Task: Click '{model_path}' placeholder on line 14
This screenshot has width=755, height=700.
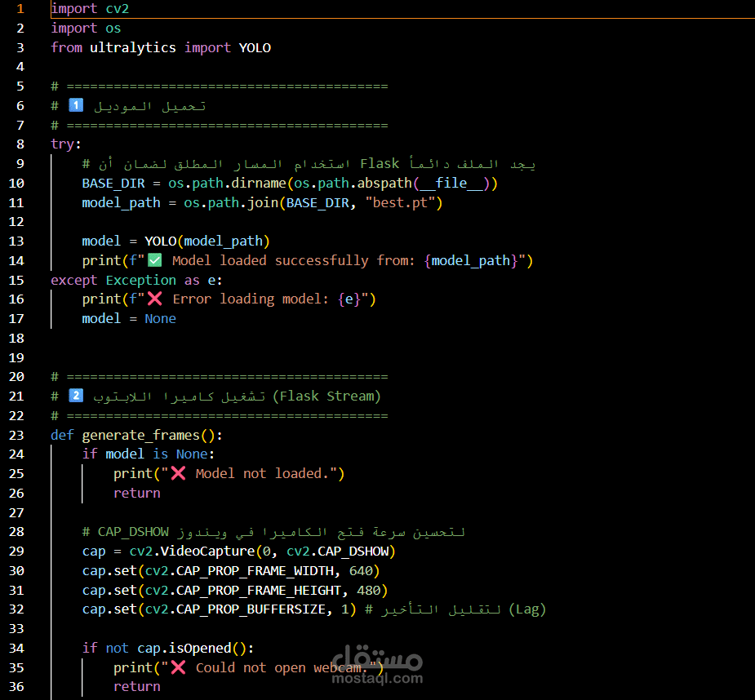Action: pyautogui.click(x=472, y=260)
